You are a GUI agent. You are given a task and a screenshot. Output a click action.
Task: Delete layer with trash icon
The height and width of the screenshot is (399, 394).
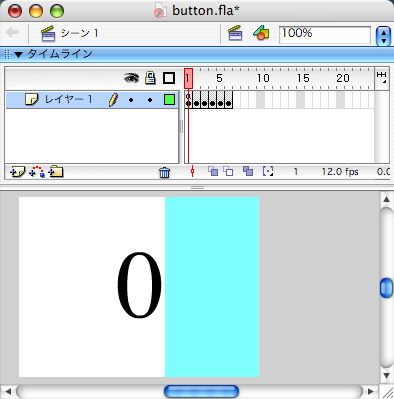coord(164,172)
